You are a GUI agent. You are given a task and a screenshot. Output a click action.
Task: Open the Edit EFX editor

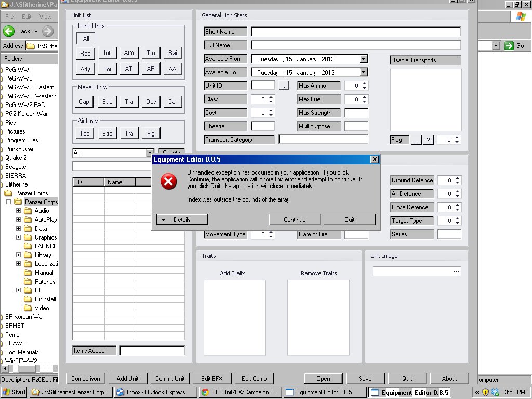pos(212,379)
